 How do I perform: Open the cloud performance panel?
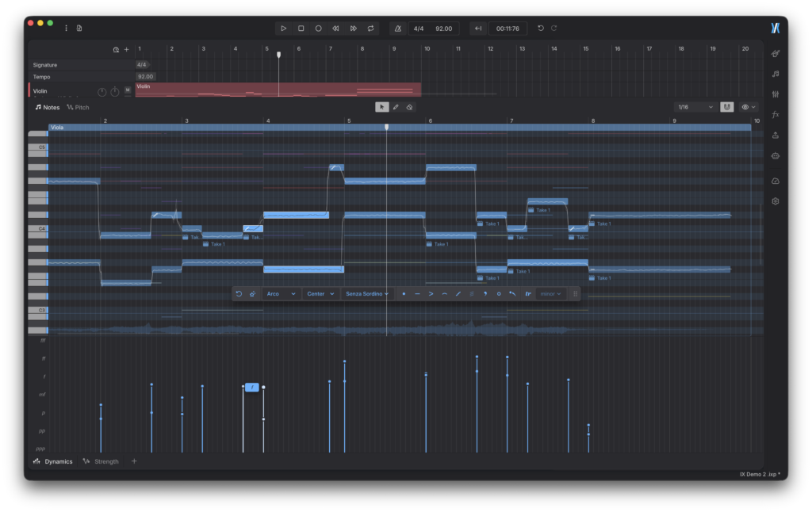pos(776,181)
